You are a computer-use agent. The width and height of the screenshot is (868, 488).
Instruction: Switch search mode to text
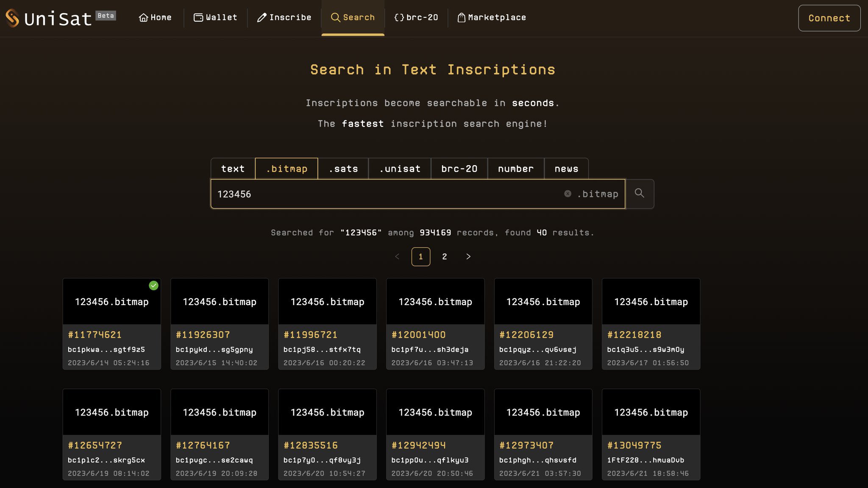(233, 168)
